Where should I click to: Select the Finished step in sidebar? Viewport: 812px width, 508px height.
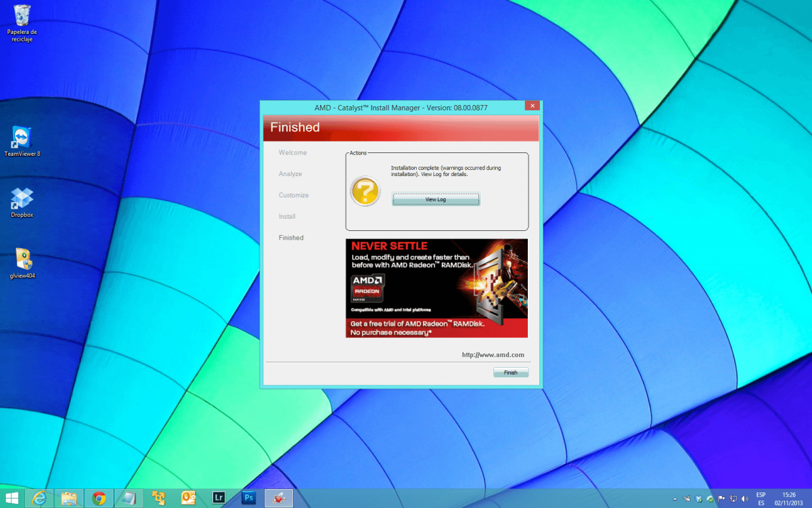tap(291, 238)
